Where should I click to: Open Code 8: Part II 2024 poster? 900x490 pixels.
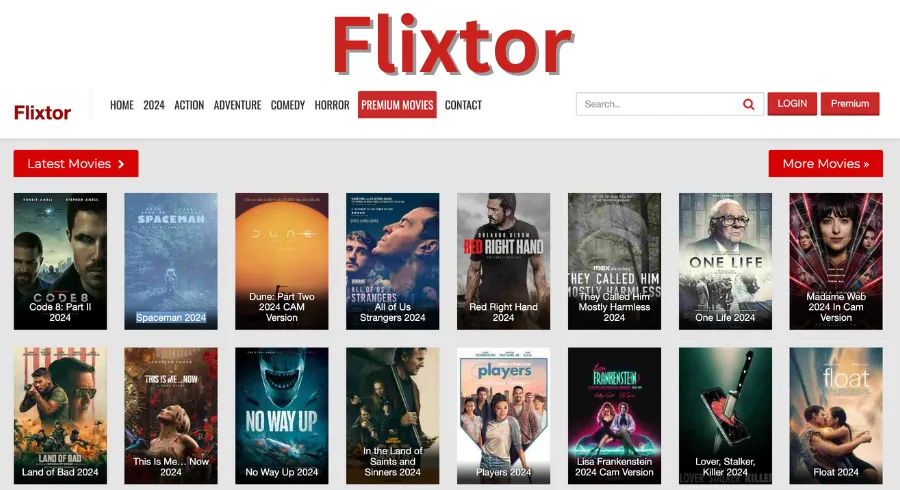coord(60,261)
